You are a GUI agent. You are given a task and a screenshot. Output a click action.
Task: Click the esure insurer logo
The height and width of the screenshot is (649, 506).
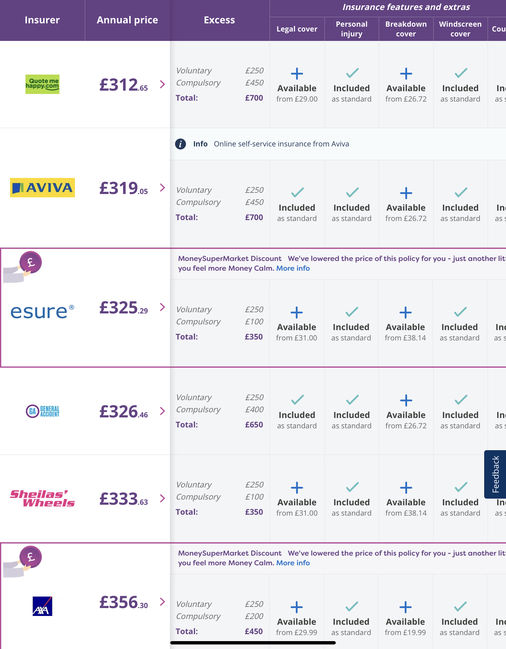pyautogui.click(x=42, y=311)
